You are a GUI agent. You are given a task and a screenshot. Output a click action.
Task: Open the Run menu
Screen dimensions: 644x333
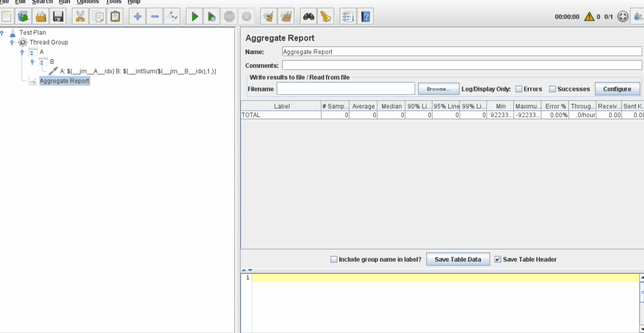coord(64,2)
